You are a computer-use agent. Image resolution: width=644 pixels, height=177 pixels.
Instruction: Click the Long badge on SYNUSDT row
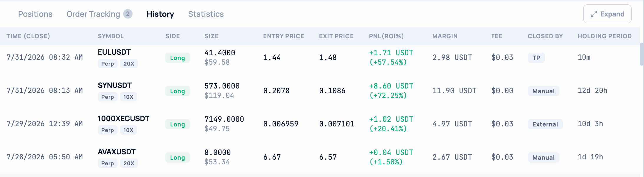[x=177, y=91]
